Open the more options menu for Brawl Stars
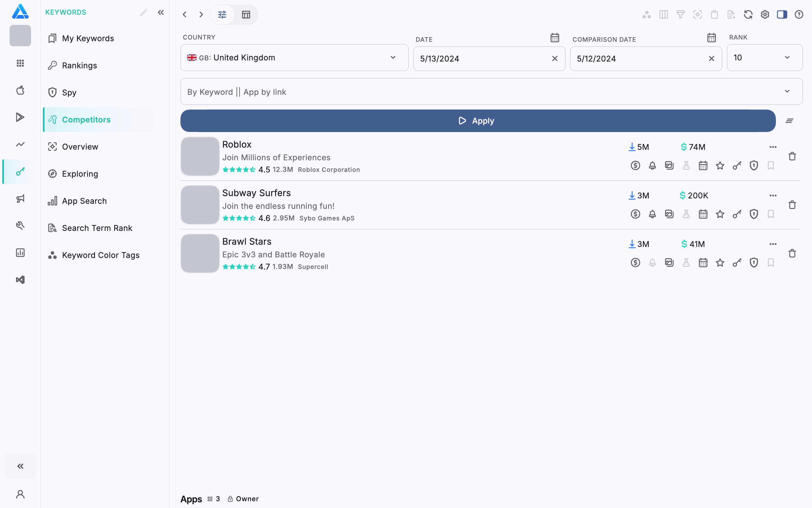This screenshot has width=812, height=508. pos(773,244)
